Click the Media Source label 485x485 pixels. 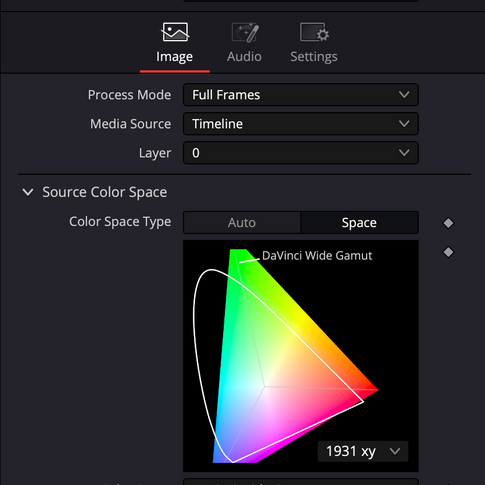(130, 124)
